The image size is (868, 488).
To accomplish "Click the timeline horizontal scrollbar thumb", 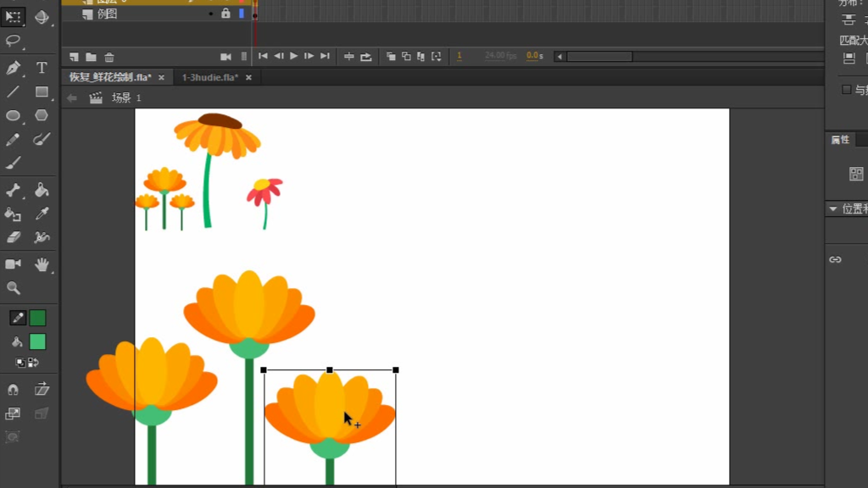I will point(599,57).
